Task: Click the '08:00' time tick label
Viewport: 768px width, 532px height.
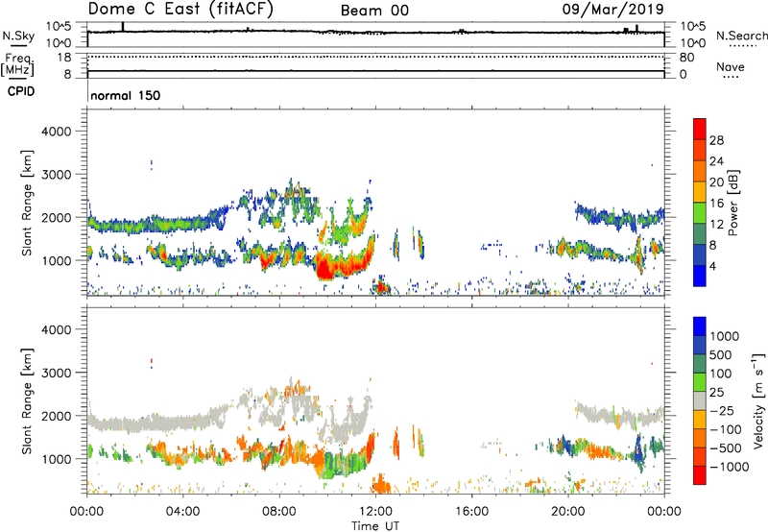Action: point(279,512)
